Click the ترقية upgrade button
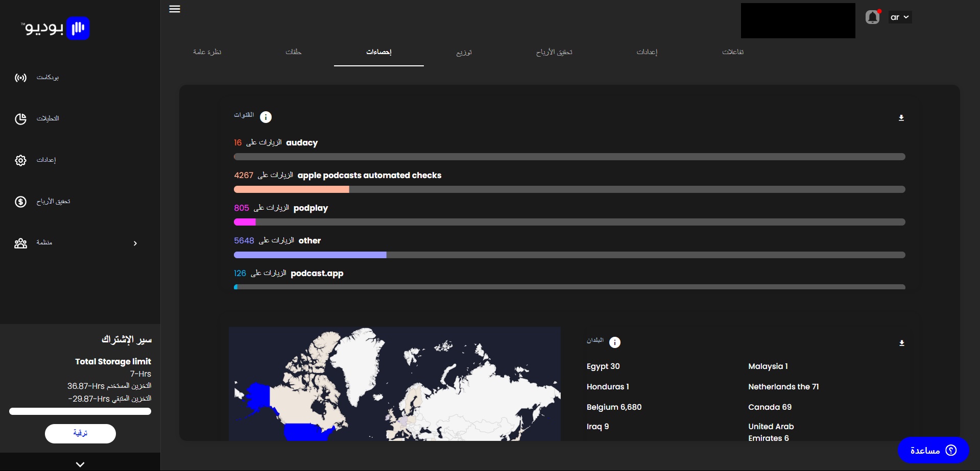980x471 pixels. pyautogui.click(x=80, y=434)
